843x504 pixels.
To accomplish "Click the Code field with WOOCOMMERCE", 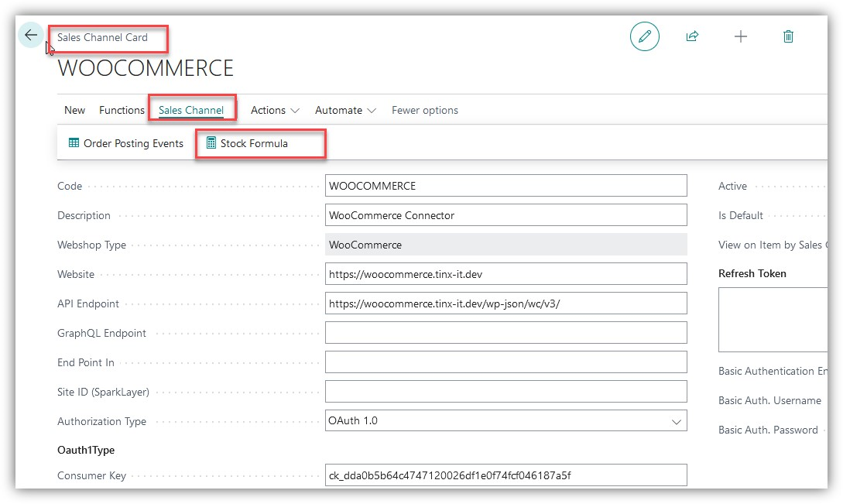I will point(506,186).
